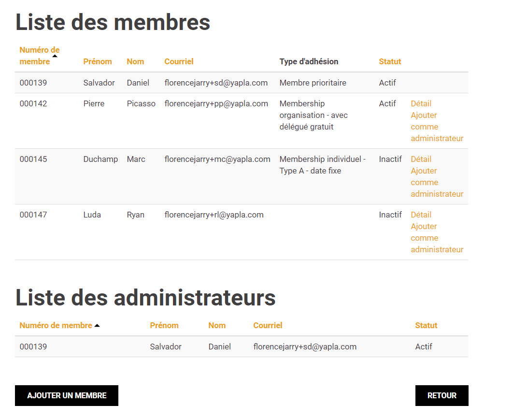
Task: Sort administrators list by Statut column
Action: tap(426, 325)
